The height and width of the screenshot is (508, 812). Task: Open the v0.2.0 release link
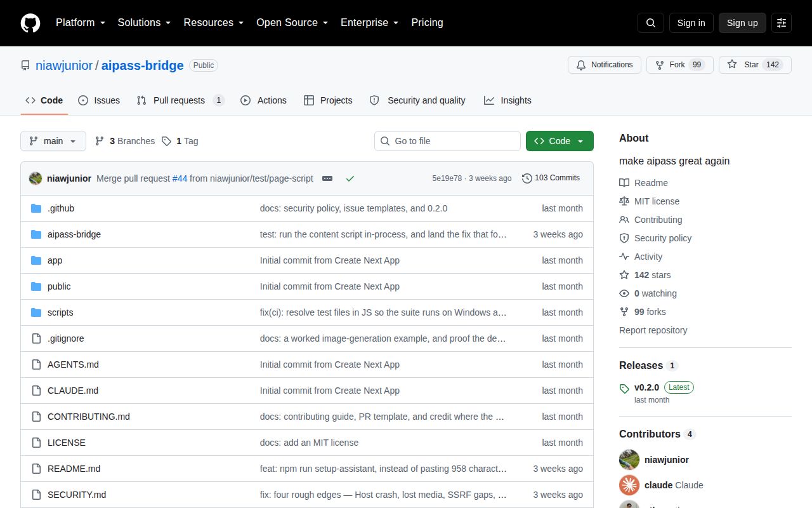tap(646, 387)
